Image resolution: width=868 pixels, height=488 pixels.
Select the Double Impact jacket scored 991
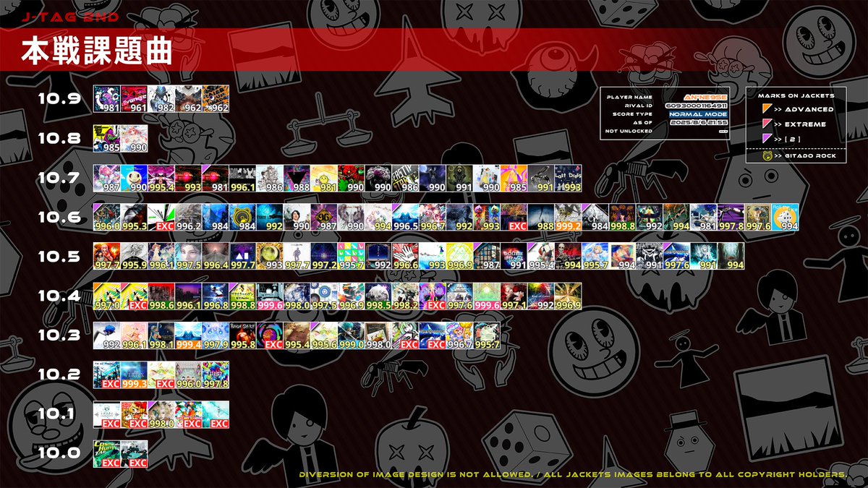pos(514,257)
